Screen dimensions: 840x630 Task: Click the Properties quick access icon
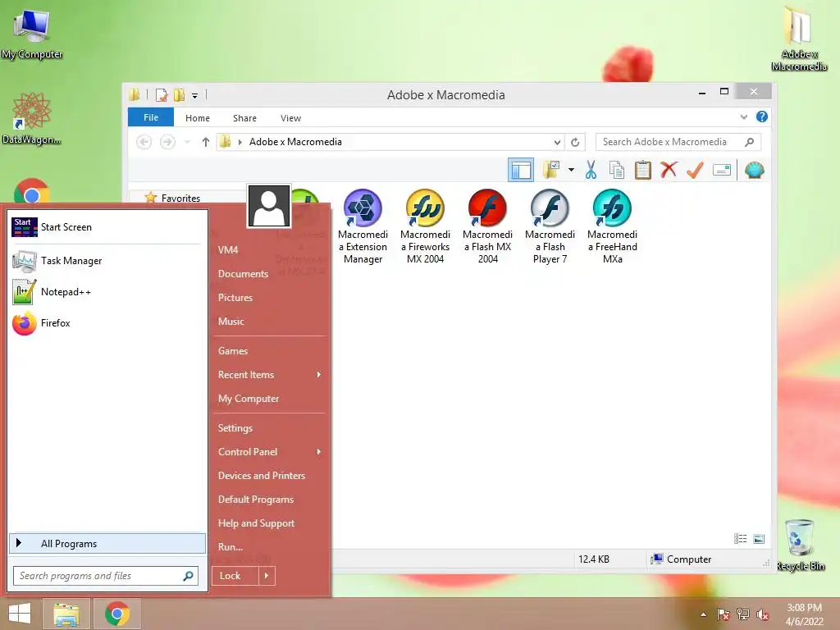(162, 95)
